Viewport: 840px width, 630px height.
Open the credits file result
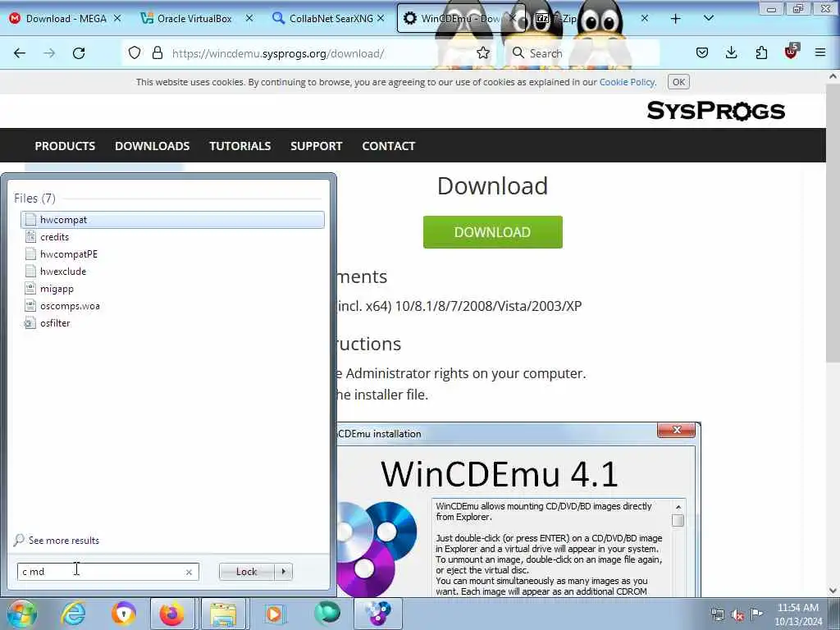coord(172,237)
